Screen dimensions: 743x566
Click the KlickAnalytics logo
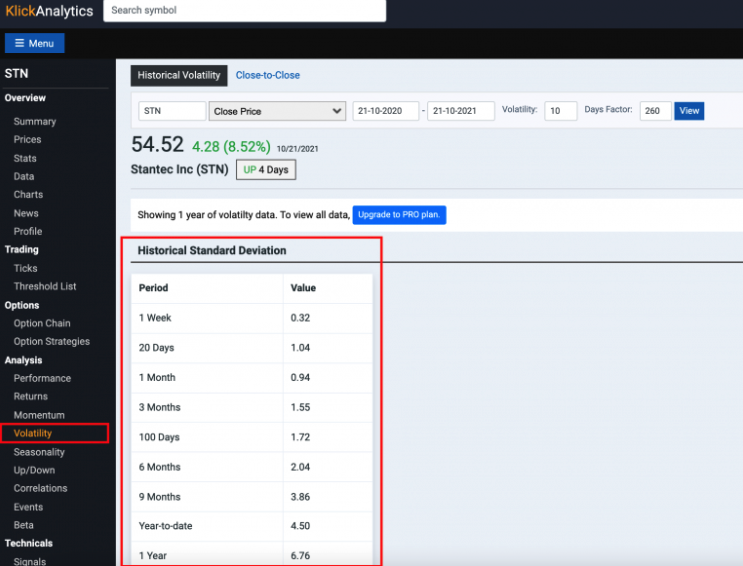click(x=49, y=10)
